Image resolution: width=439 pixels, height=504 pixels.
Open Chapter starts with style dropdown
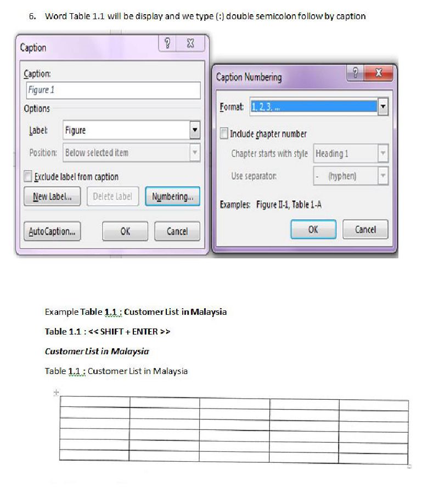point(383,154)
